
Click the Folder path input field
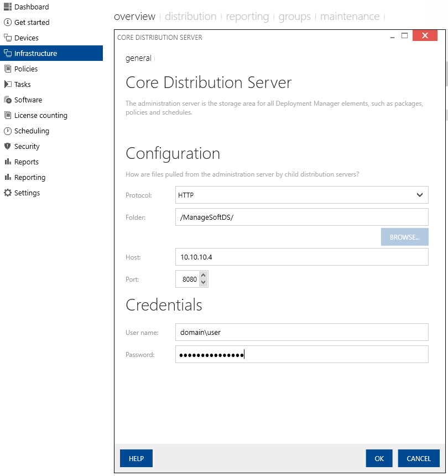(x=302, y=217)
